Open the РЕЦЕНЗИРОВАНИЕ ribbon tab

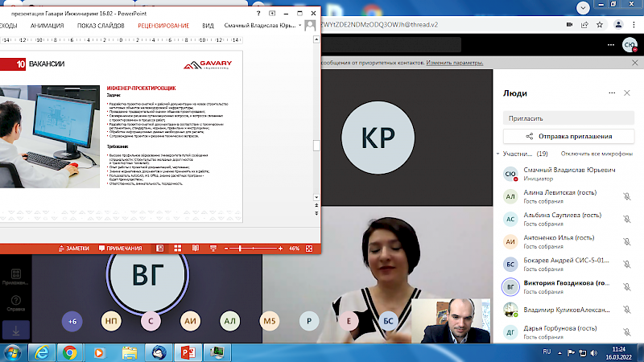click(x=163, y=26)
